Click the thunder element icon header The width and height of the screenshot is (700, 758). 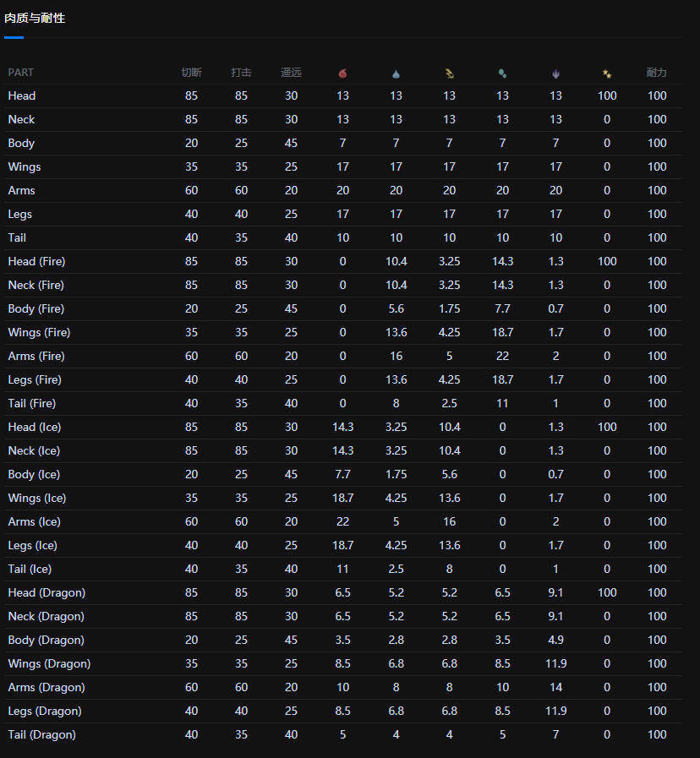click(x=450, y=74)
